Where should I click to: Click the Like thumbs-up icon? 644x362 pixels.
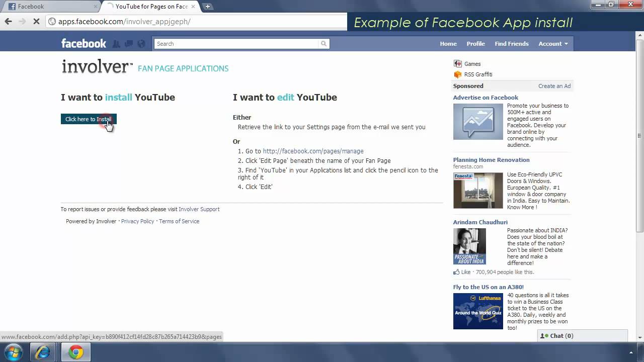456,272
